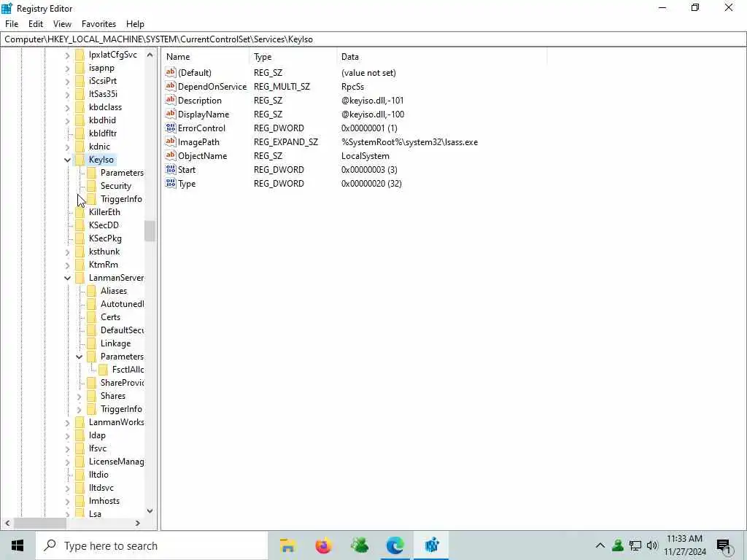Click the tree vertical scrollbar thumb
This screenshot has width=747, height=560.
(x=150, y=231)
